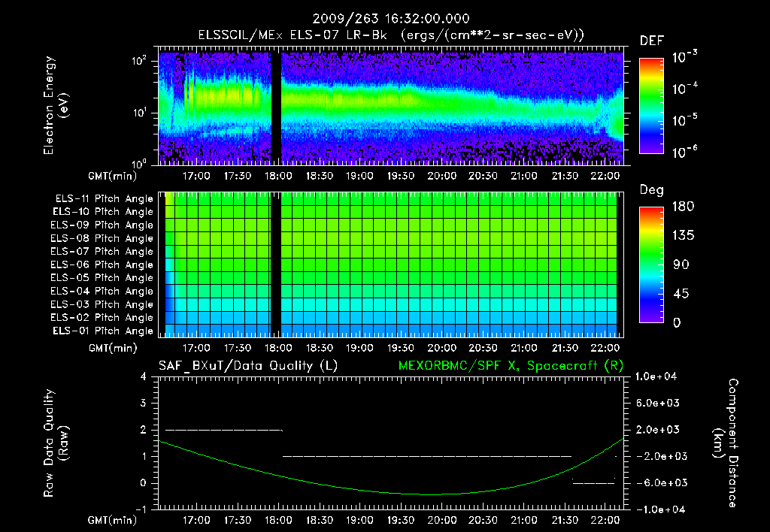
Task: Select the plot timestamp 2009/263 16:32:00.000
Action: pos(391,19)
